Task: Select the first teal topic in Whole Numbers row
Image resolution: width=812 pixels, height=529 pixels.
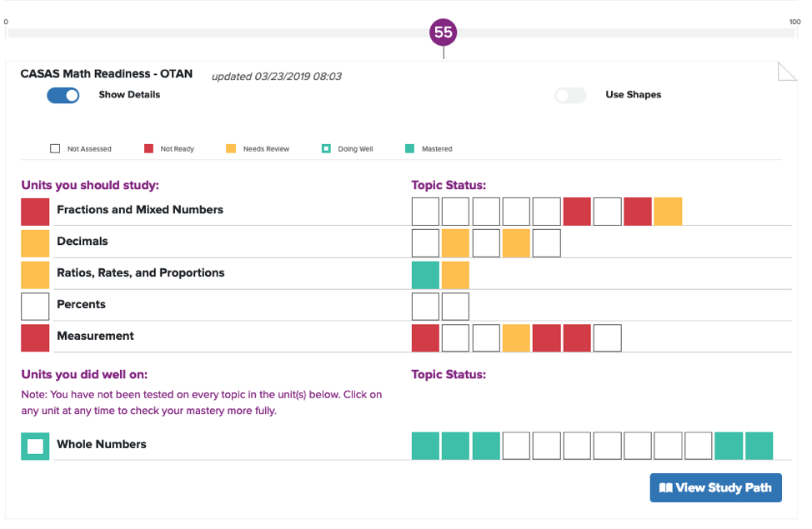Action: [426, 447]
